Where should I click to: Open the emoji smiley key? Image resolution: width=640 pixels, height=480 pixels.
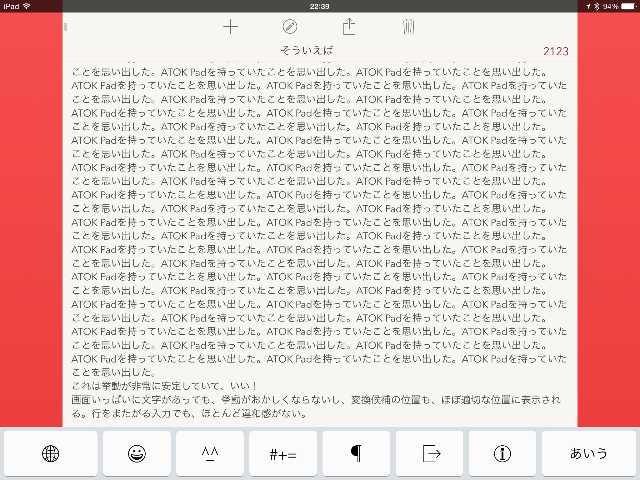[x=137, y=453]
